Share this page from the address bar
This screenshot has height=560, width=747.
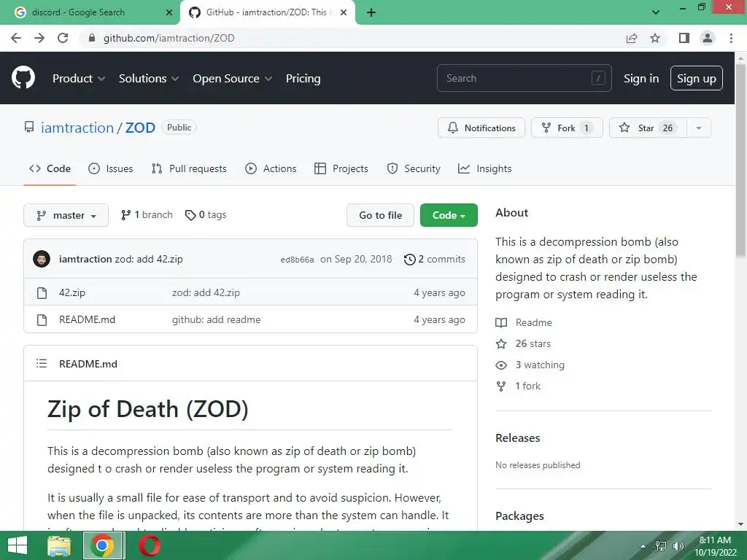pos(632,38)
